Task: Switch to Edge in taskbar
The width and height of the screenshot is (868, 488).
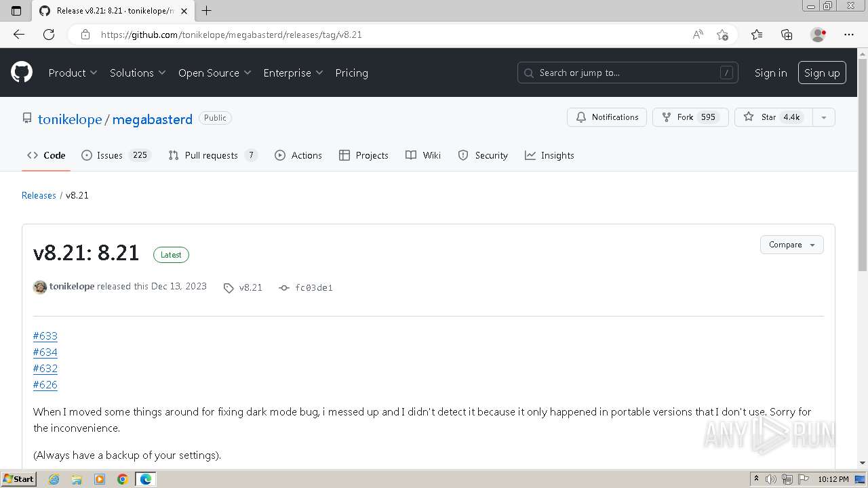Action: pyautogui.click(x=145, y=479)
